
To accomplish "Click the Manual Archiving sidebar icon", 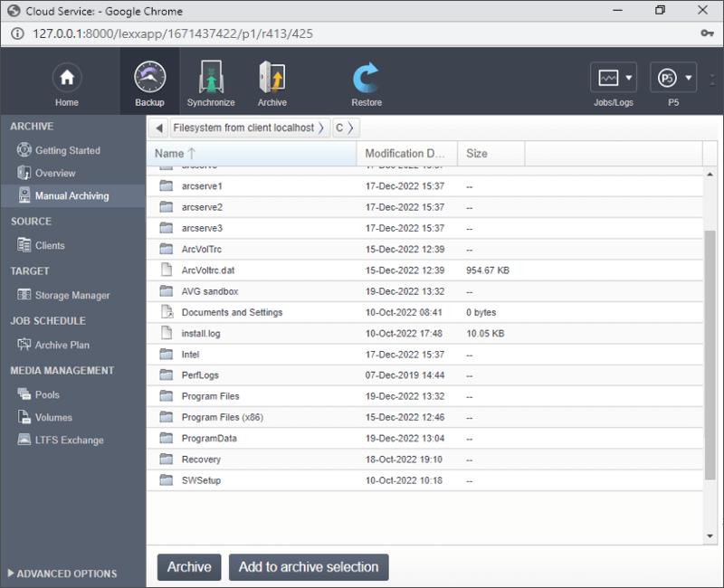I will pos(24,195).
